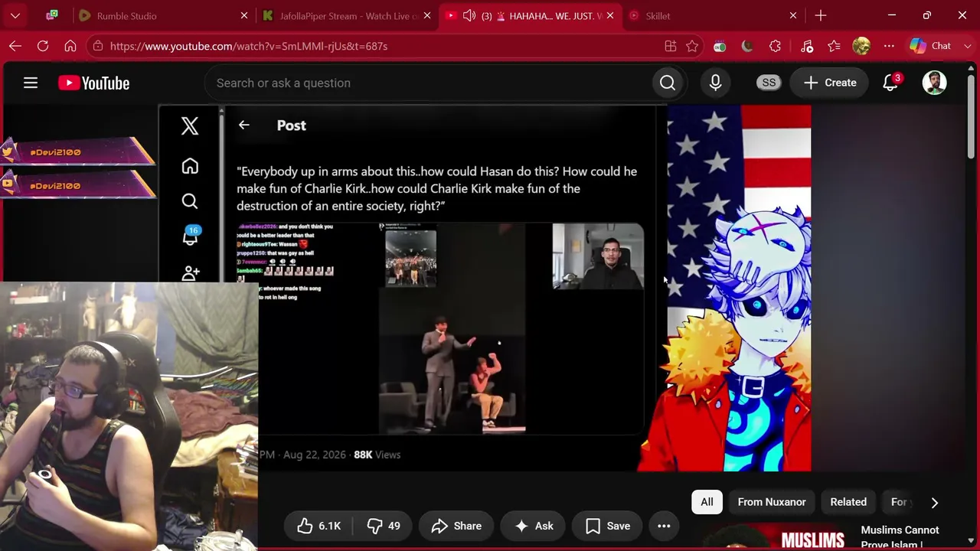The image size is (980, 551).
Task: View site information lock icon
Action: pos(97,46)
